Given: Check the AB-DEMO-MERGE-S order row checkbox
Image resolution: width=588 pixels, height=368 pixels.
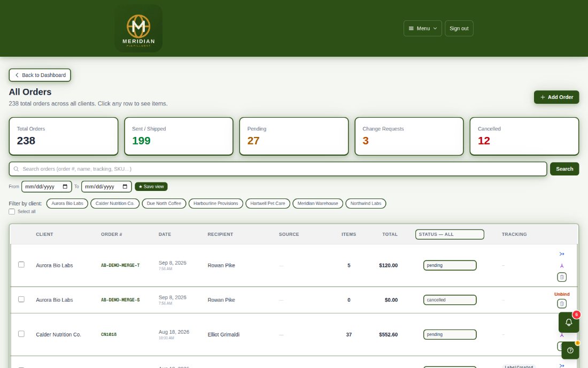Looking at the screenshot, I should 21,300.
